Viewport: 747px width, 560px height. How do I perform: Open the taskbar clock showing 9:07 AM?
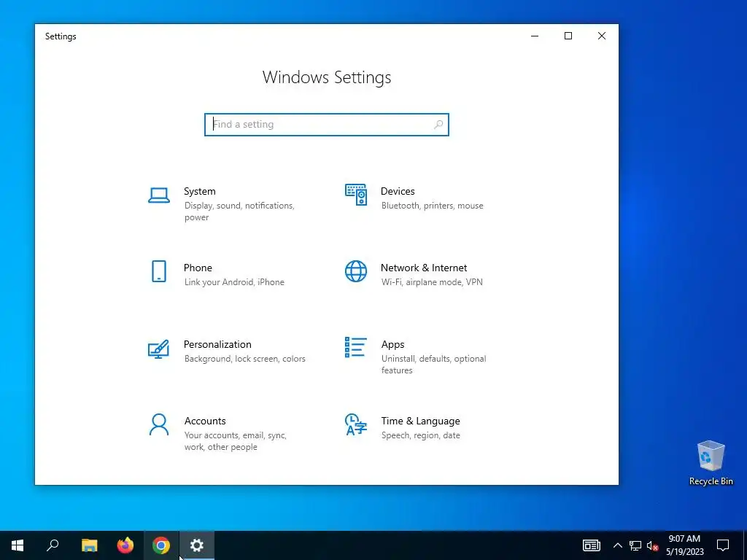coord(684,545)
